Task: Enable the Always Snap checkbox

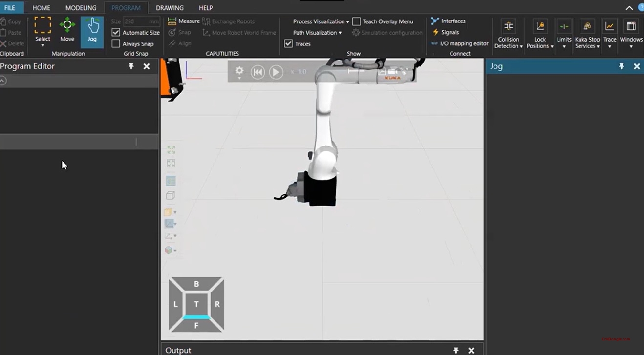Action: (x=116, y=43)
